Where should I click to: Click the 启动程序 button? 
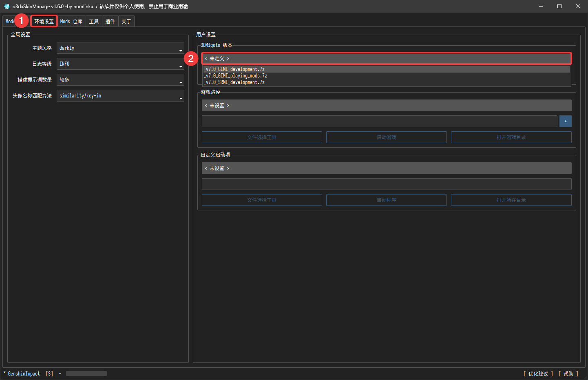pos(387,200)
